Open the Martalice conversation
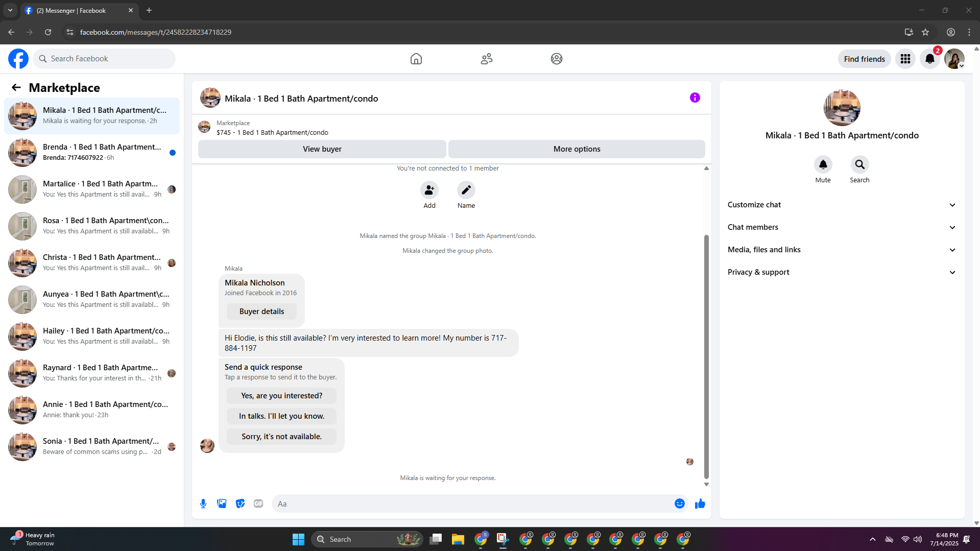Screen dimensions: 980x551 (92, 189)
